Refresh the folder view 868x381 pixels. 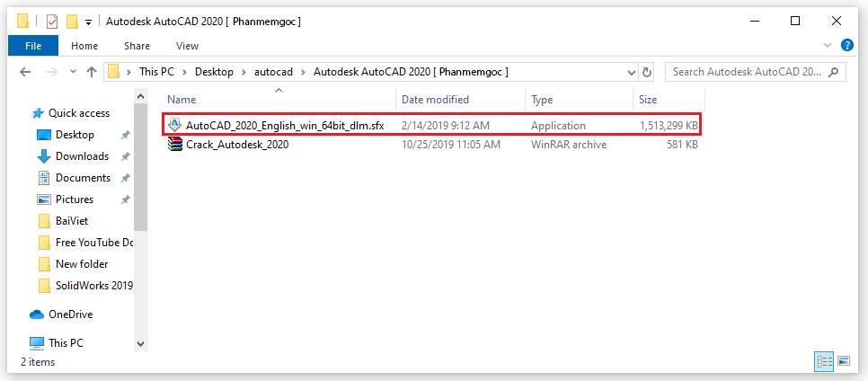(x=646, y=72)
